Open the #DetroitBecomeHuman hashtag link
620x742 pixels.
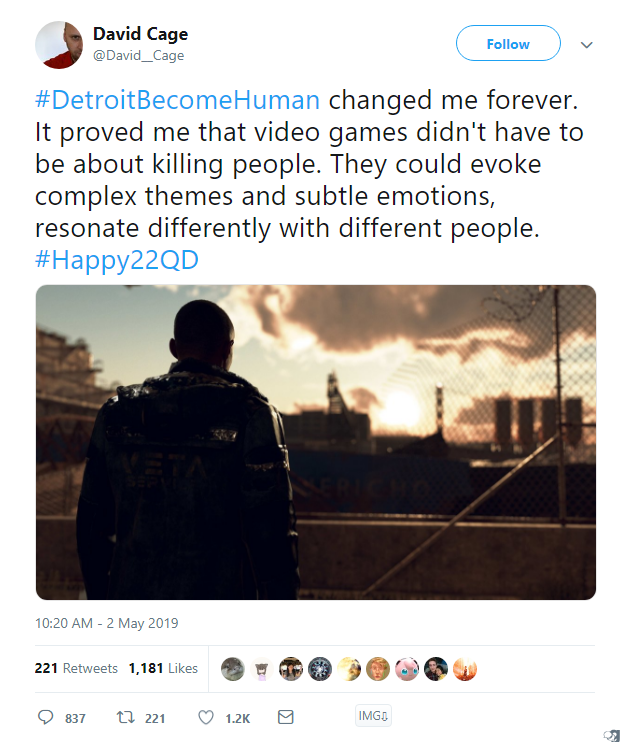pyautogui.click(x=179, y=101)
